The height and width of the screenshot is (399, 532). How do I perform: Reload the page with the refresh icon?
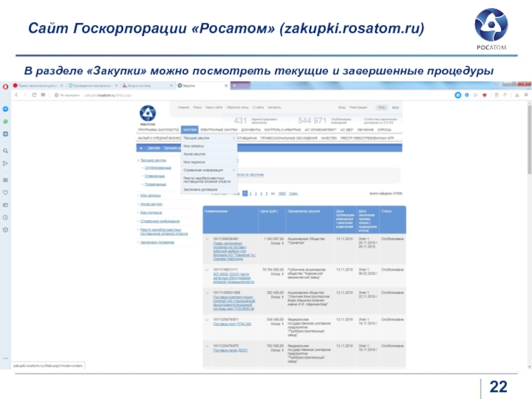tap(35, 95)
